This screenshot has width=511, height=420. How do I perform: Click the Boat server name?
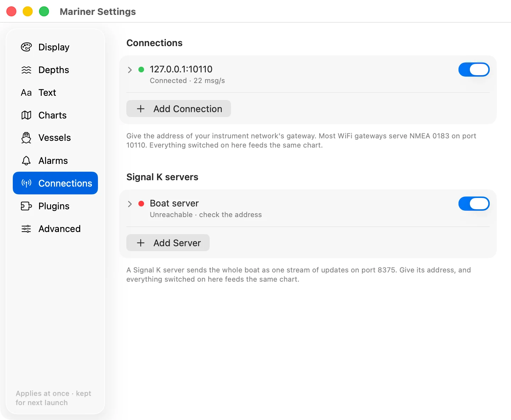(x=174, y=203)
